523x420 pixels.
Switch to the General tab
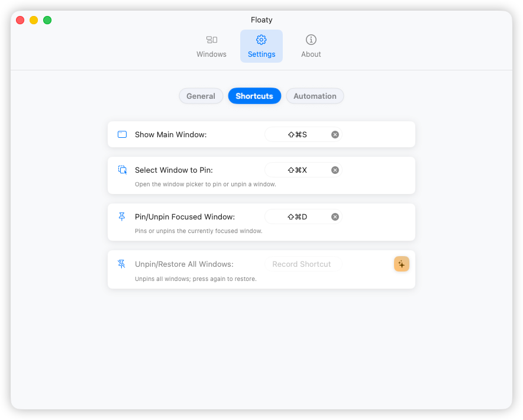pyautogui.click(x=201, y=96)
